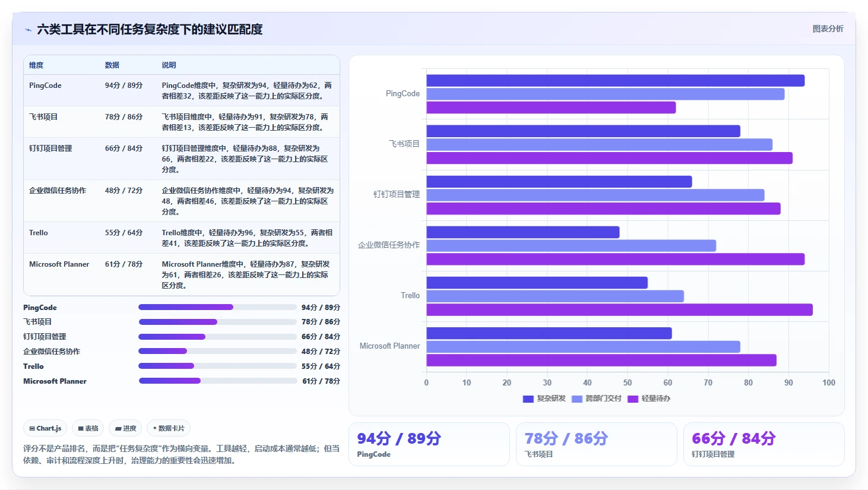The image size is (868, 490).
Task: Select the Microsoft Planner table row name
Action: tap(59, 264)
